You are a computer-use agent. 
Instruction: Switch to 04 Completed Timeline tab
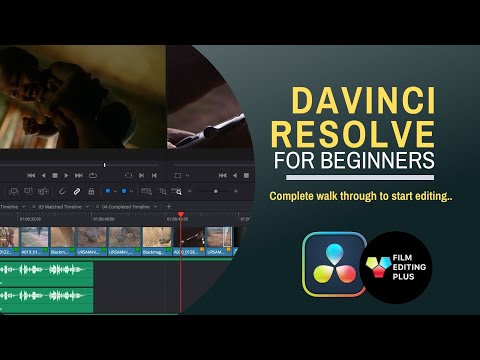pos(126,207)
